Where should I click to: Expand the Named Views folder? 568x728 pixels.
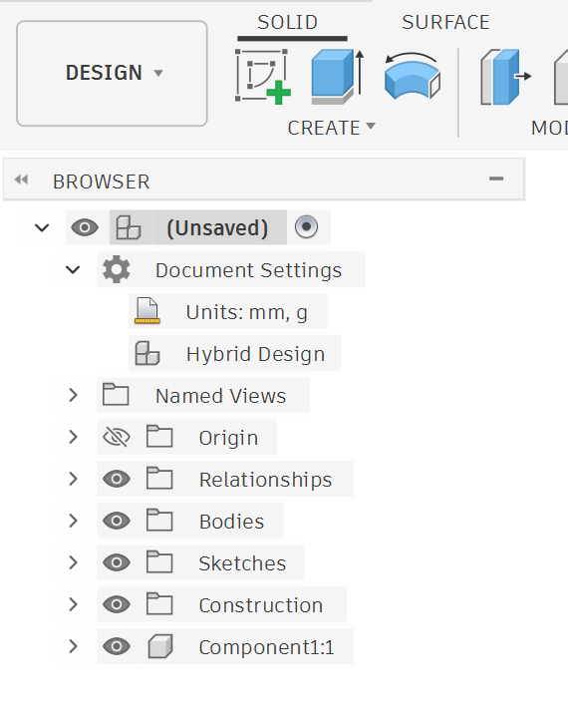point(73,395)
